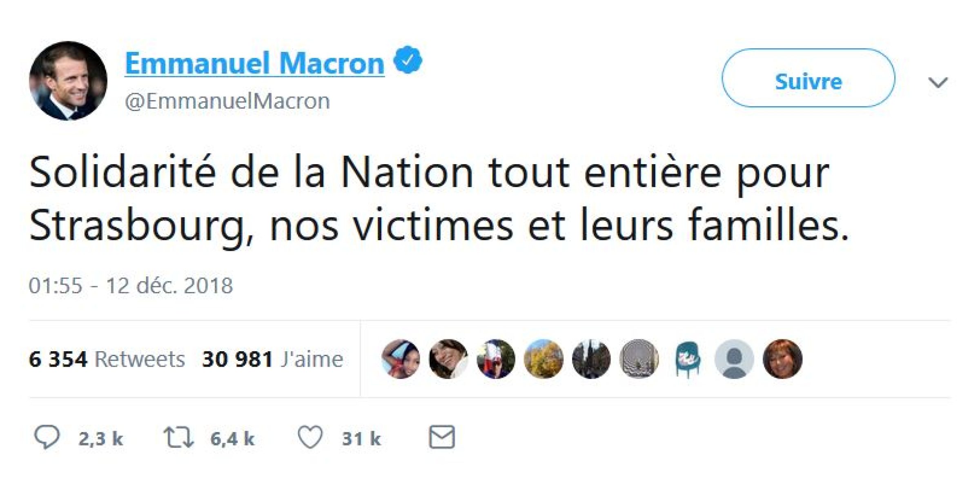Click the tweet text about Strasbourg

(439, 199)
